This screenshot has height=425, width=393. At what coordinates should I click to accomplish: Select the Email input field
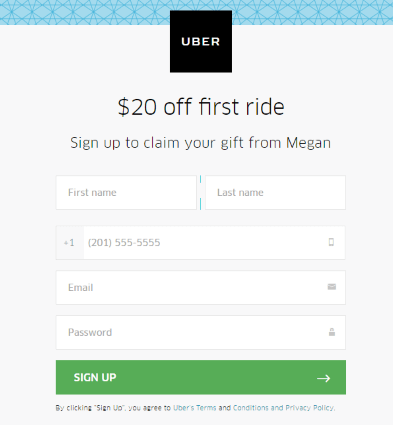[x=201, y=287]
